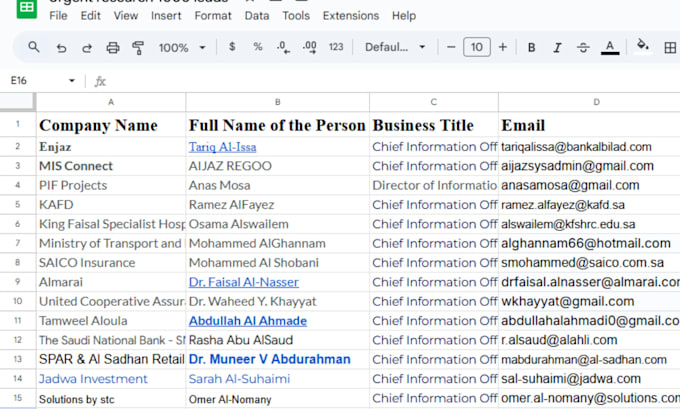
Task: Select the Email header cell
Action: click(x=589, y=125)
